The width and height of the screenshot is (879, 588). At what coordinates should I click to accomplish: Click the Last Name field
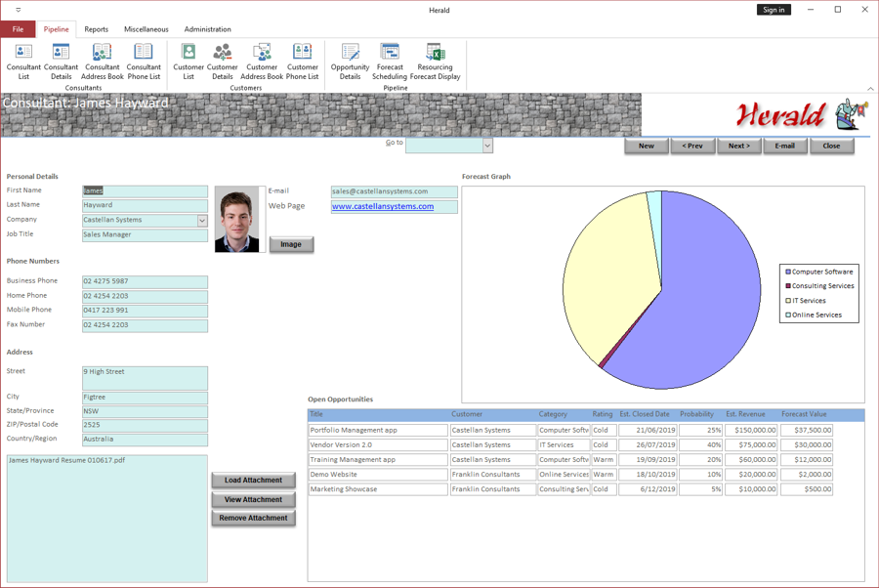coord(145,205)
